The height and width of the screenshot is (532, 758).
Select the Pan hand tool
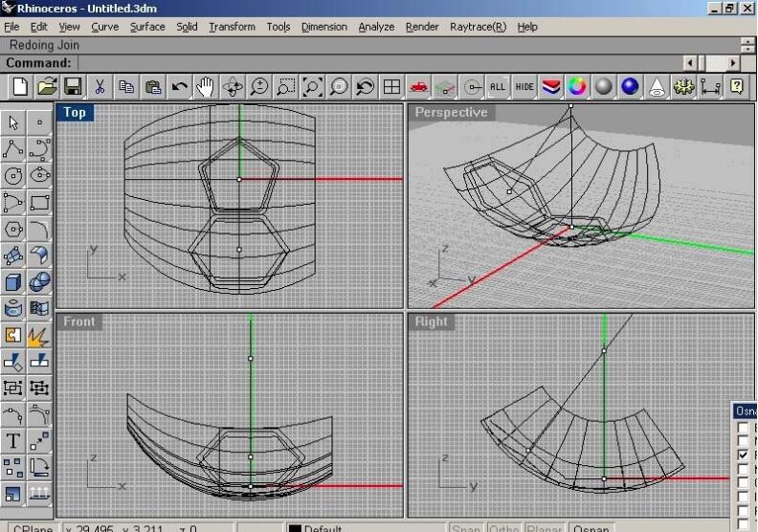[205, 87]
